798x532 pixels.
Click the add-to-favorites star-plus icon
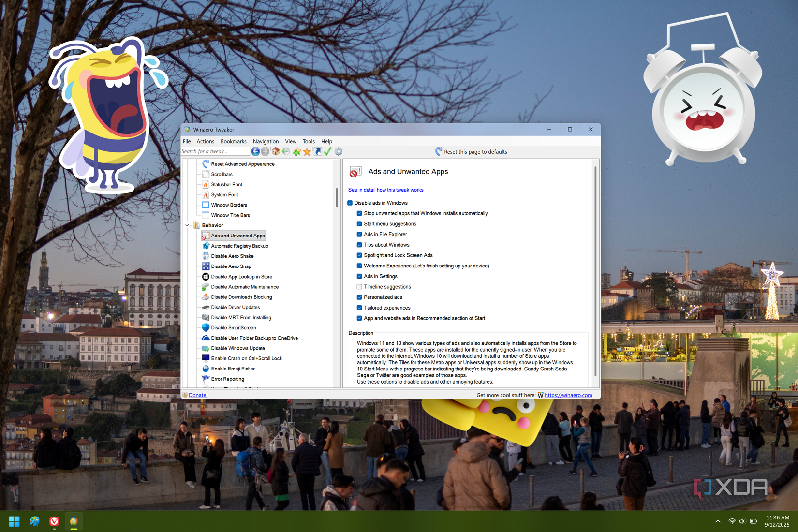click(297, 151)
